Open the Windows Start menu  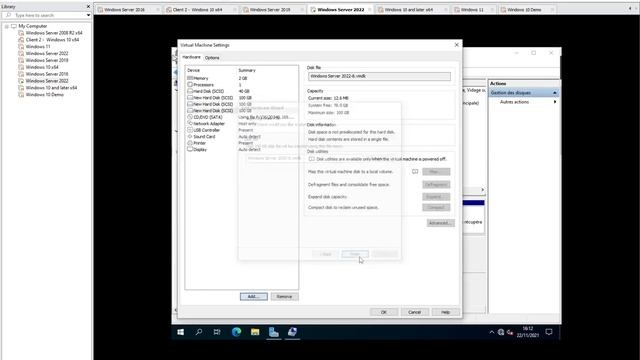click(180, 332)
